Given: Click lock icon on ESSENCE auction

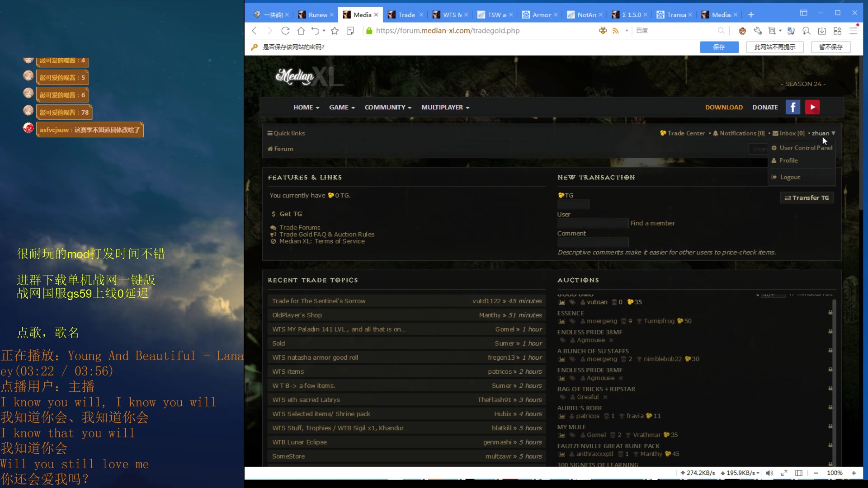Looking at the screenshot, I should (x=830, y=312).
